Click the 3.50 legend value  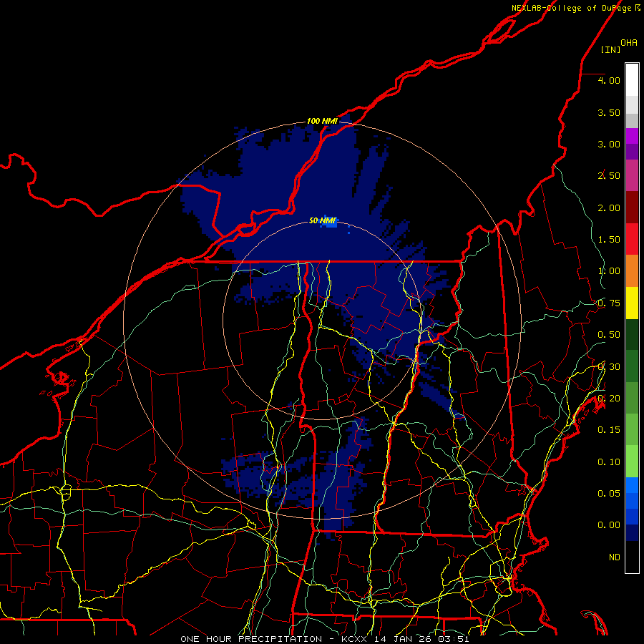coord(609,112)
